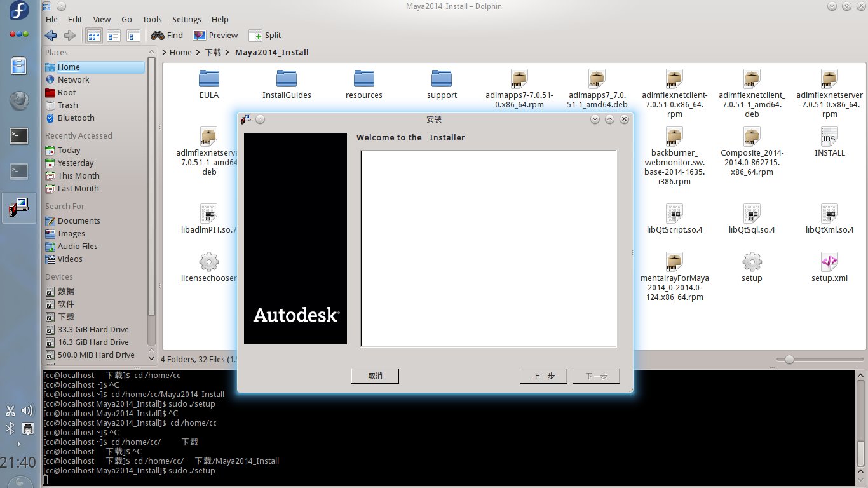Click the 21:40 panel clock

tap(18, 463)
